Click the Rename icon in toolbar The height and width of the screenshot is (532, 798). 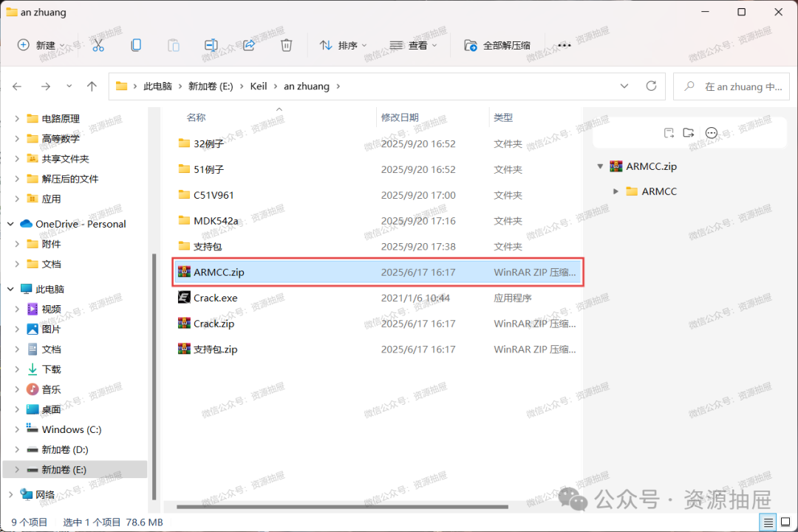(x=211, y=45)
